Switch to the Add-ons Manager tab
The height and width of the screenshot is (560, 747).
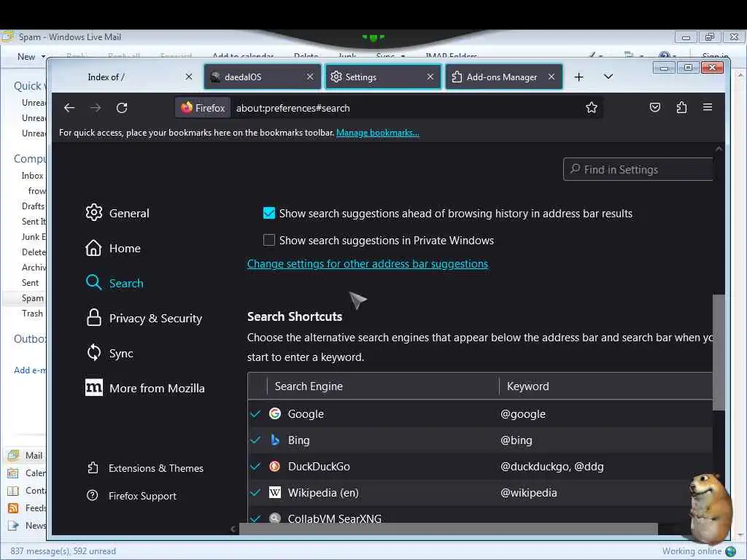[503, 77]
